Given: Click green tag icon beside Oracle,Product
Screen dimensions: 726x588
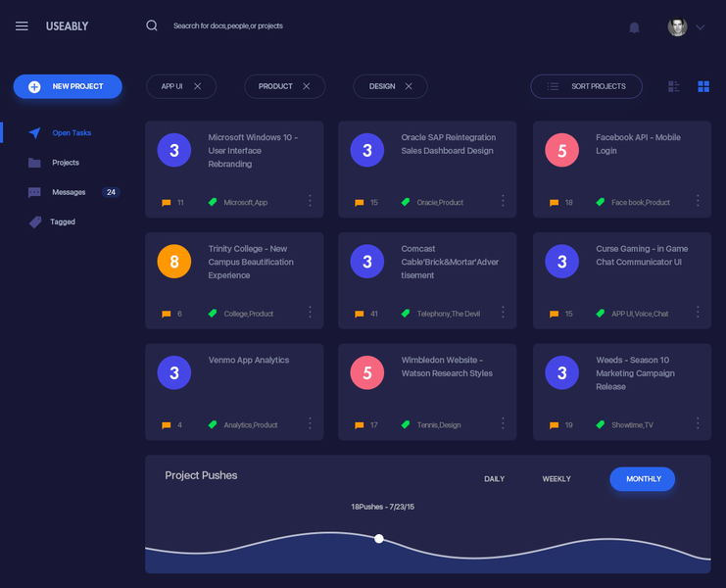Looking at the screenshot, I should pos(406,202).
